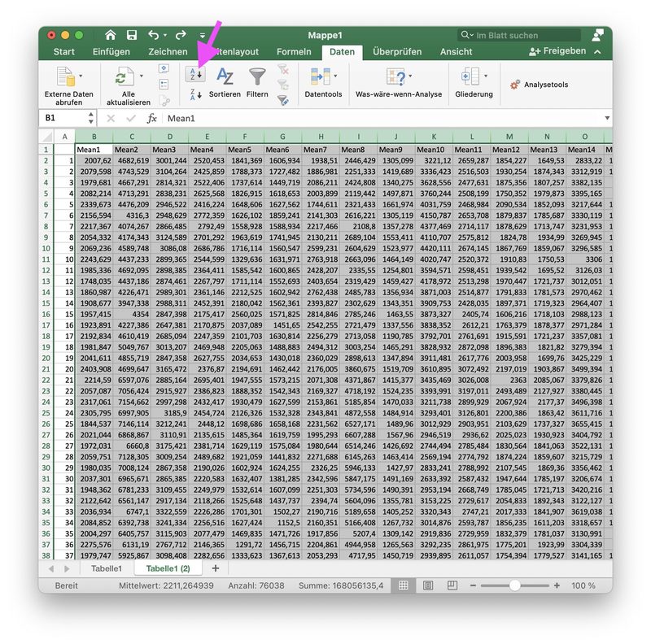Switch to Page Layout view in the status bar
Viewport: 651px width, 644px height.
428,585
